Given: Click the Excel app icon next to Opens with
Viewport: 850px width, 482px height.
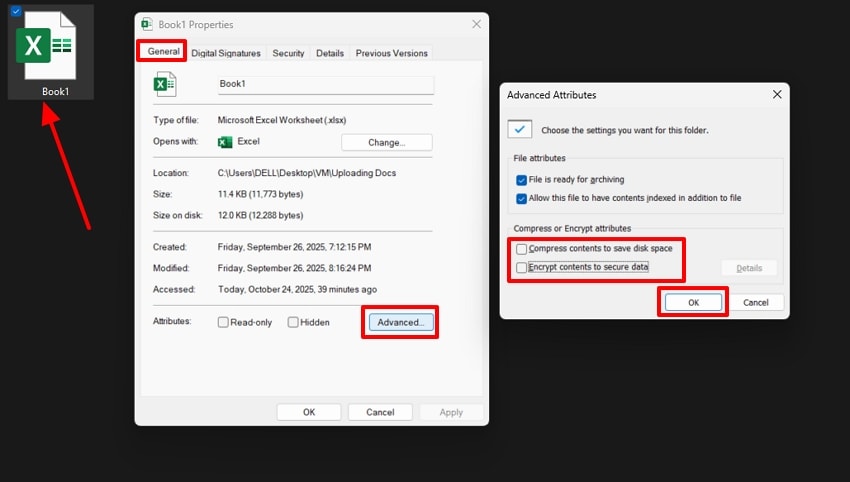Looking at the screenshot, I should point(225,142).
